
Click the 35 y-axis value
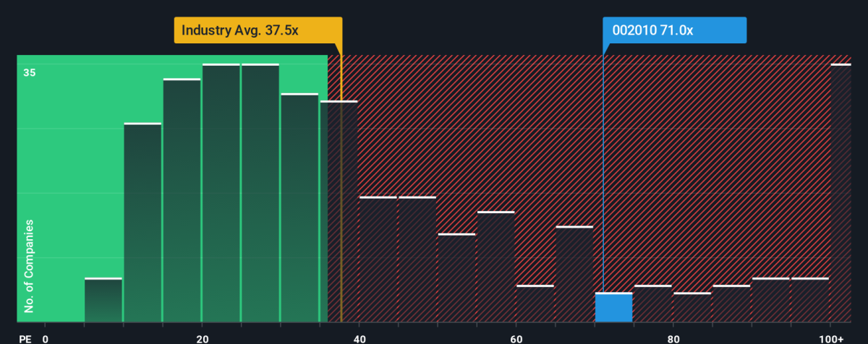tap(30, 72)
